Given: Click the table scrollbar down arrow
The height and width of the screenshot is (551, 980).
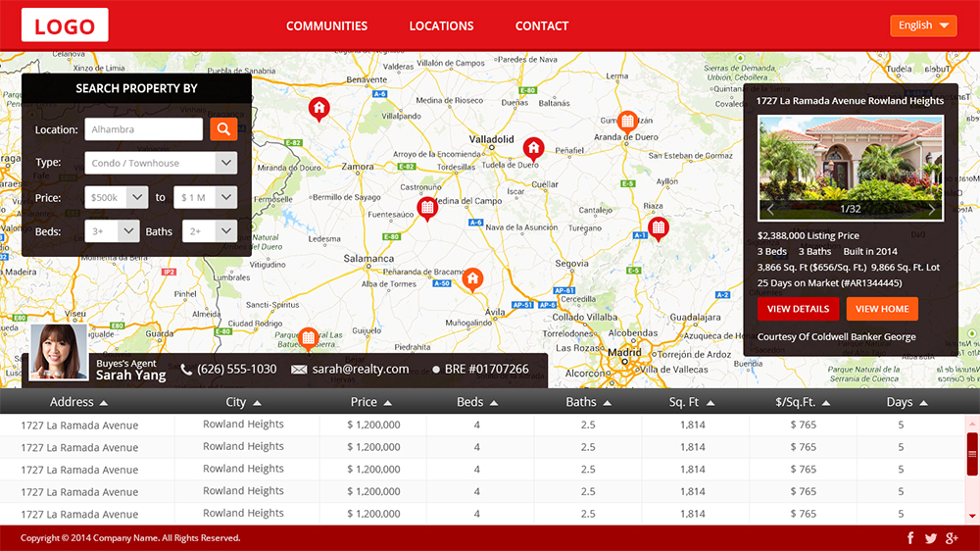Looking at the screenshot, I should [972, 516].
